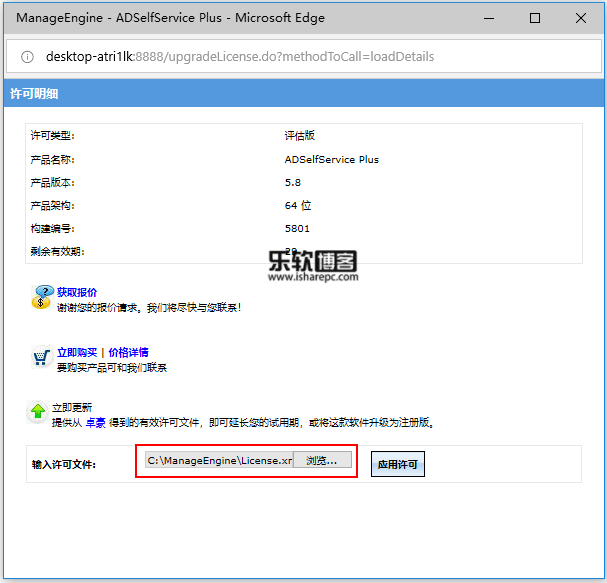Open the 立即购买 link
The height and width of the screenshot is (583, 607).
click(x=77, y=353)
